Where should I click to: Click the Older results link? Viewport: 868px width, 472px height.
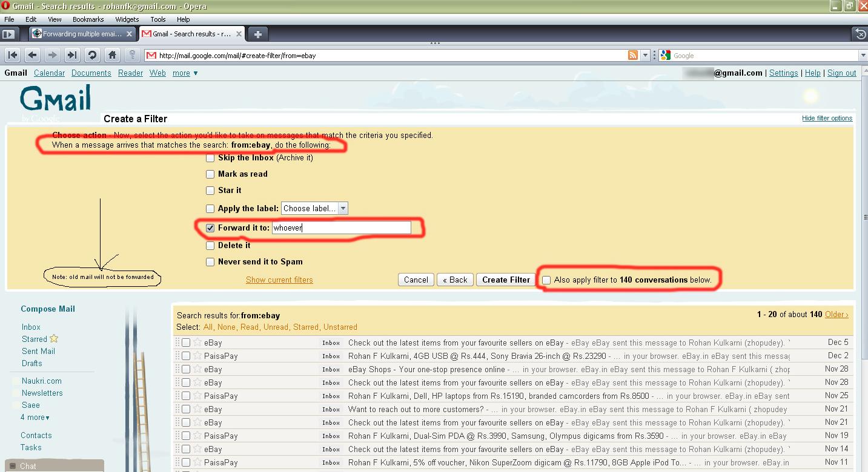[837, 314]
